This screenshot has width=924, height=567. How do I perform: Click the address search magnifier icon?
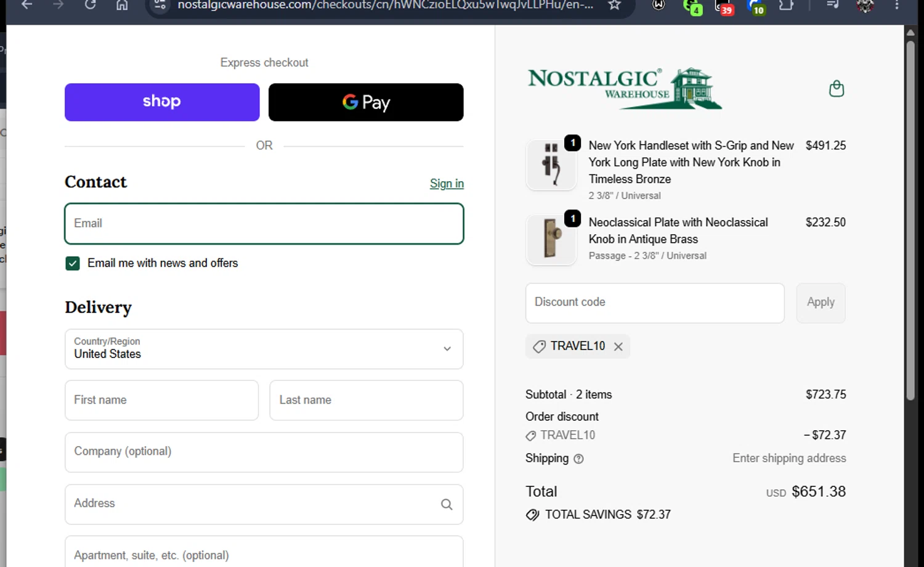click(447, 505)
